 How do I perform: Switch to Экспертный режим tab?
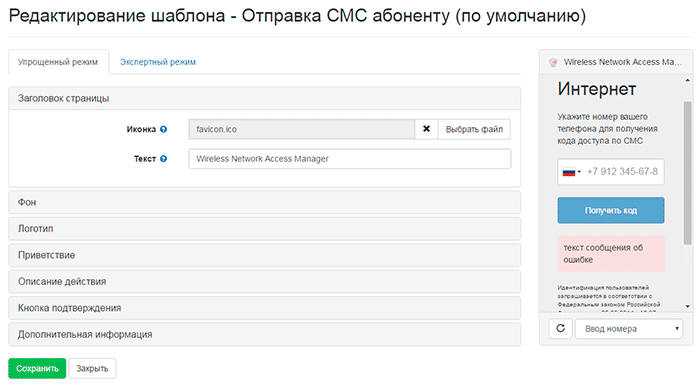point(158,62)
